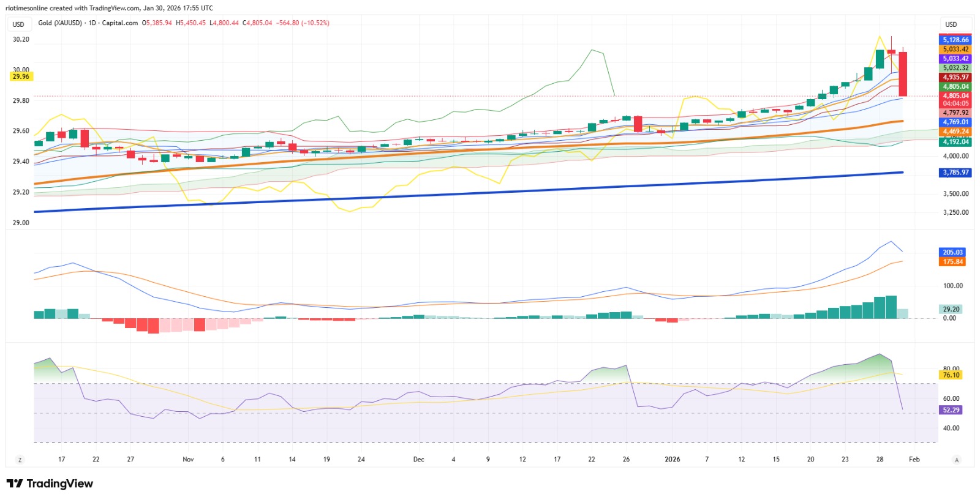This screenshot has height=500, width=980.
Task: Click the Nov label on the time axis
Action: pos(188,459)
